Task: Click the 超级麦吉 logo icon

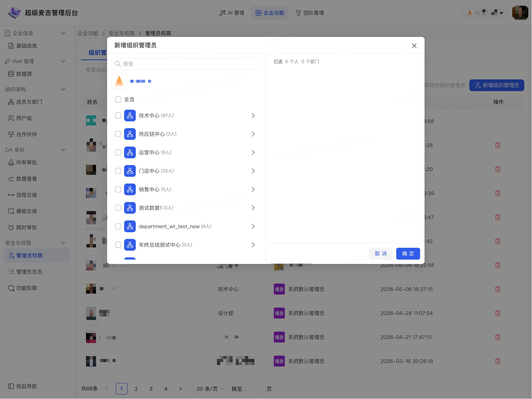Action: [x=14, y=13]
